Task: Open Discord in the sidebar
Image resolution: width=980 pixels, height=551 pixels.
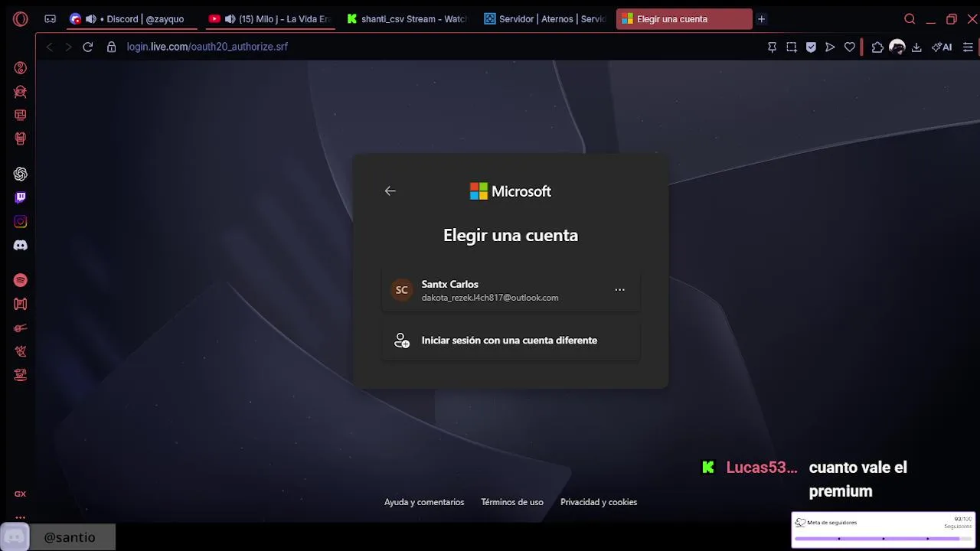Action: tap(21, 246)
